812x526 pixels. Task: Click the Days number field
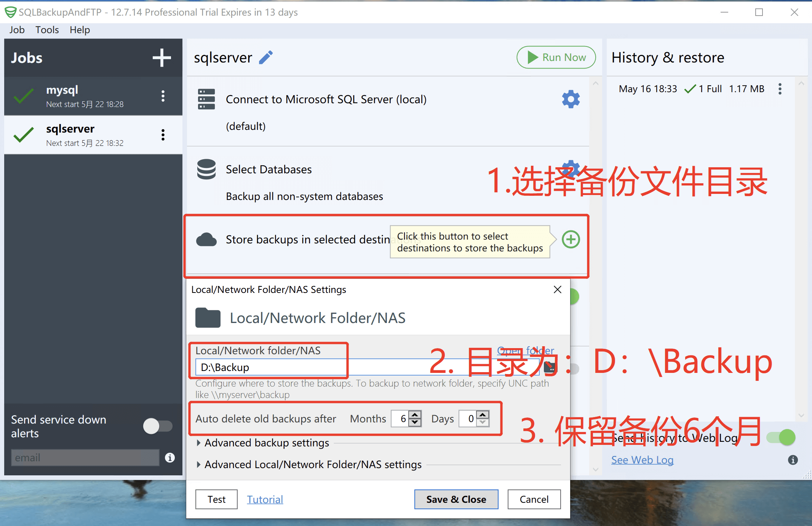(468, 419)
